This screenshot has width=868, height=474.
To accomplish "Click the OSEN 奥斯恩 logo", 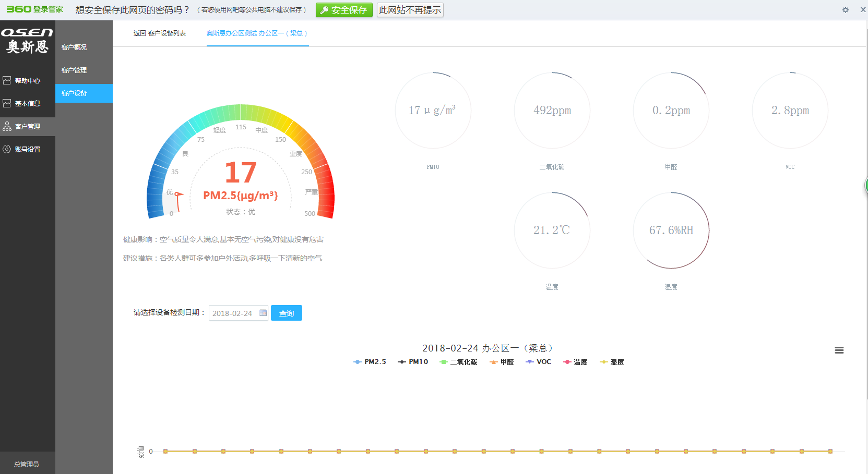I will point(27,41).
